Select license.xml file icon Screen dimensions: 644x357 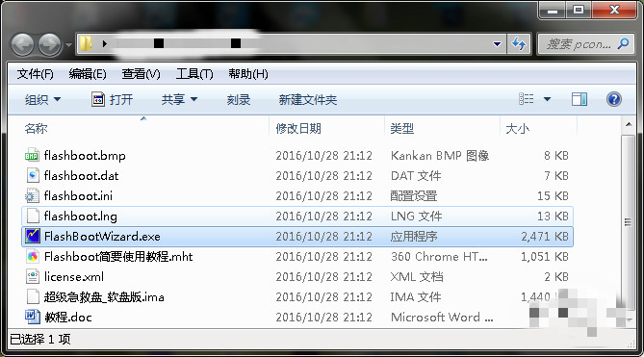(33, 276)
